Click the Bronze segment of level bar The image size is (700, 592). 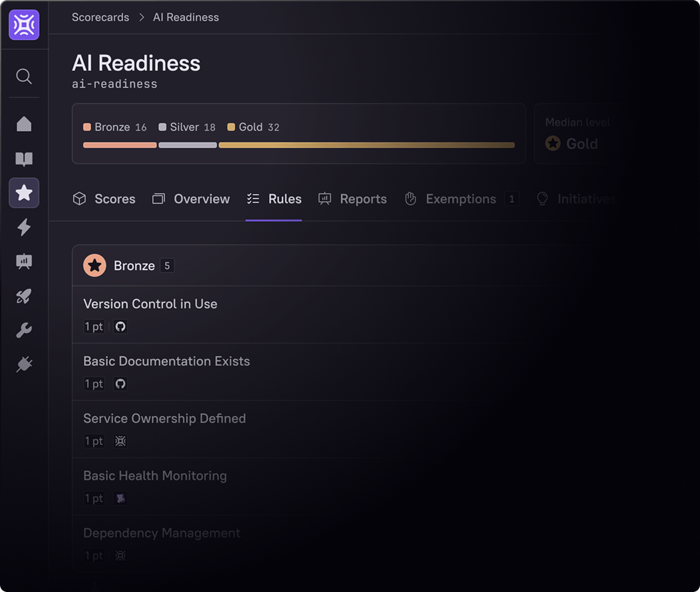(120, 145)
